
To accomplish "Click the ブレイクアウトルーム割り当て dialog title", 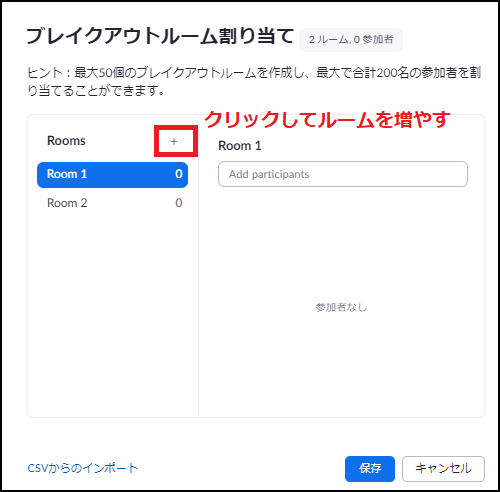I will 160,36.
